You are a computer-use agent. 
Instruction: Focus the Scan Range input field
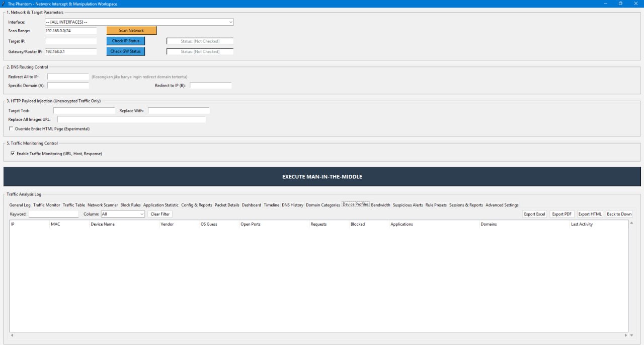click(71, 31)
